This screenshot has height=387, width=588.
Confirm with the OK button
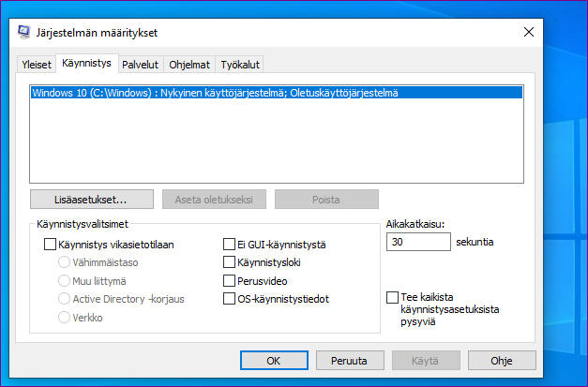[274, 361]
